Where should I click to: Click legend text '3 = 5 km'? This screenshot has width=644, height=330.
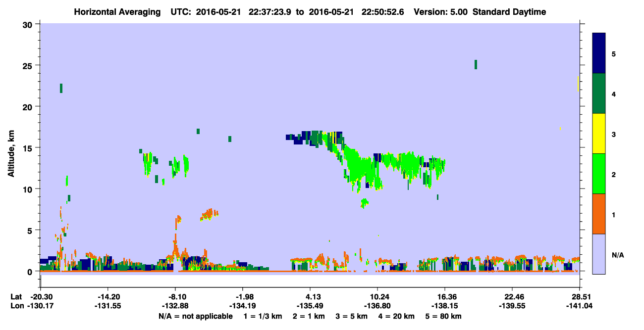(x=352, y=316)
